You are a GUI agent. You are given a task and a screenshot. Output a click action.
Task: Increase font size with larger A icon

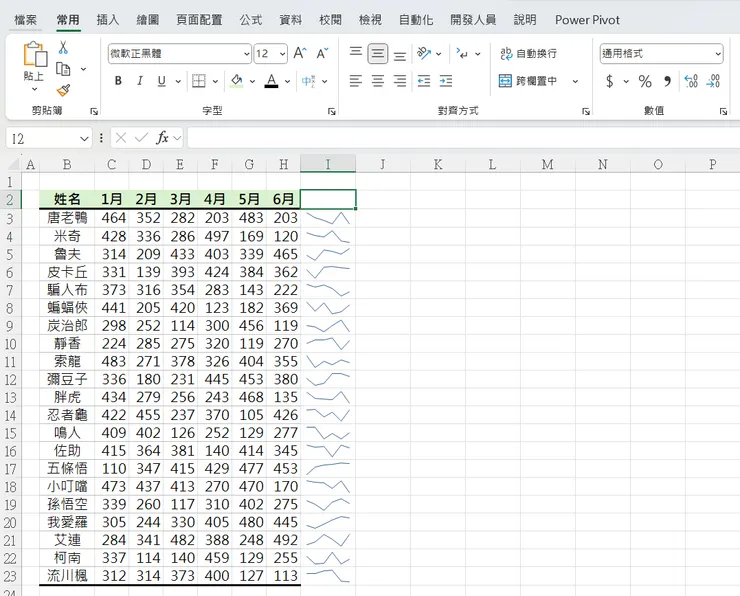click(x=300, y=53)
